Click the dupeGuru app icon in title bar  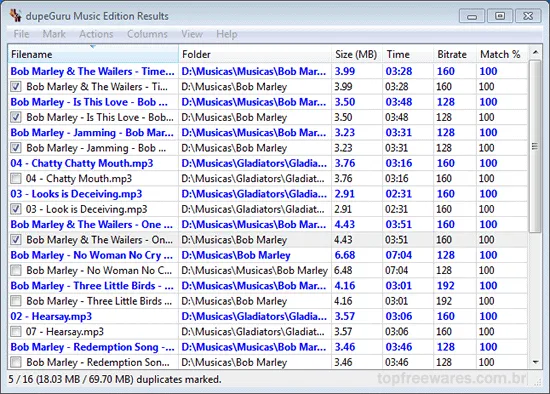[16, 15]
